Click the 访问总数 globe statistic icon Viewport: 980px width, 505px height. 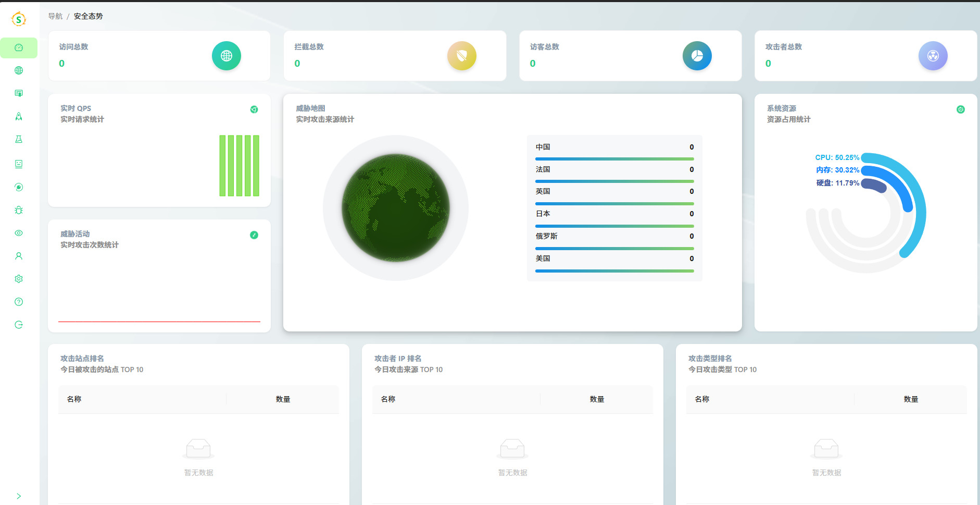[227, 56]
